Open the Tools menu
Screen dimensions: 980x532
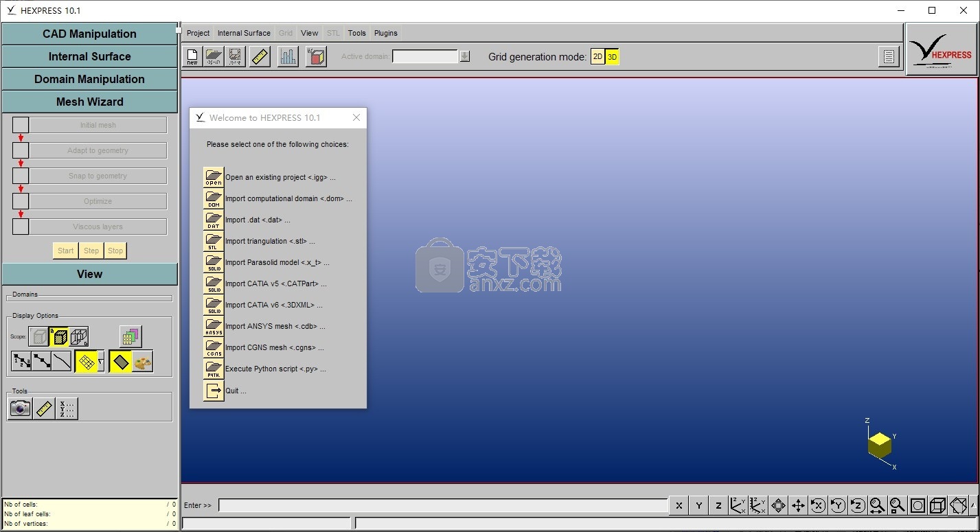[x=356, y=33]
